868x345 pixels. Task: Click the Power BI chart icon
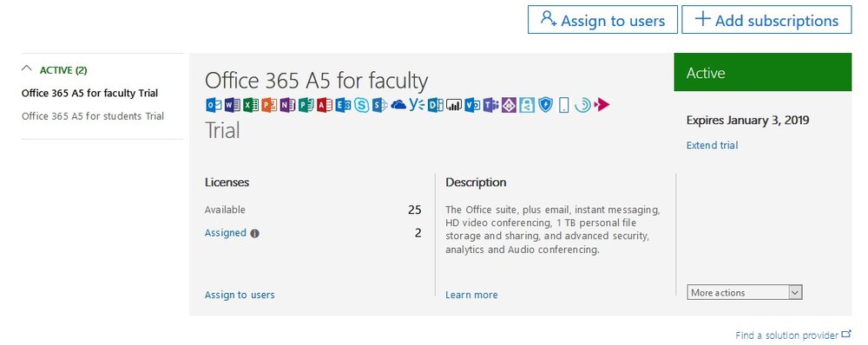[x=454, y=105]
